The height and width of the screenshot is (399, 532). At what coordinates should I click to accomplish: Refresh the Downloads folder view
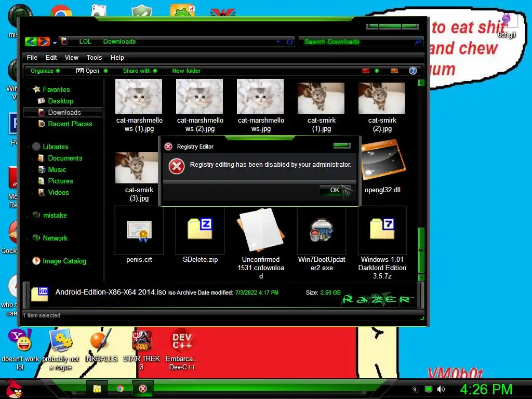[x=289, y=42]
